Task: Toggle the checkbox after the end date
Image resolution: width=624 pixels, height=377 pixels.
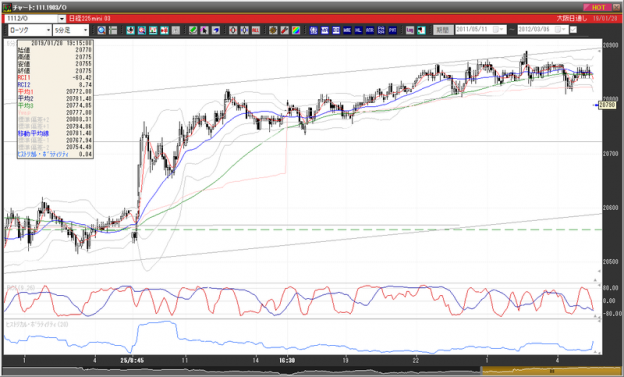Action: point(573,30)
